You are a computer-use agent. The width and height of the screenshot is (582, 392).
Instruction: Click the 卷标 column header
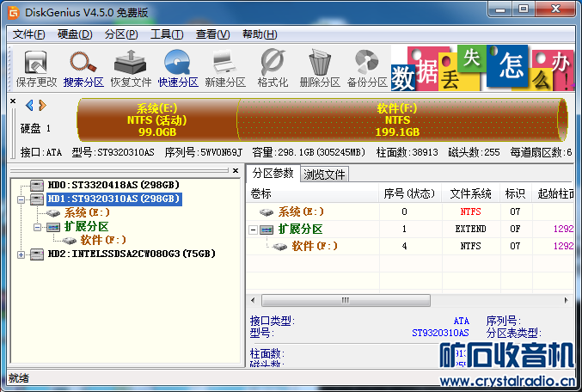(313, 193)
